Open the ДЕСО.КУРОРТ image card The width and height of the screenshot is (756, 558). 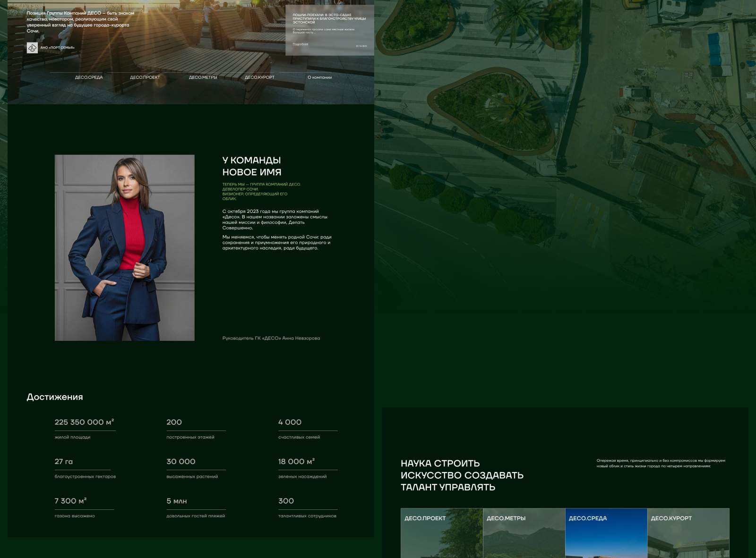(x=688, y=533)
